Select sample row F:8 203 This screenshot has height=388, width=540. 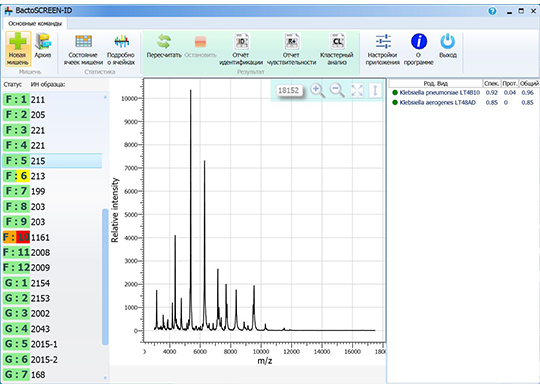point(52,207)
